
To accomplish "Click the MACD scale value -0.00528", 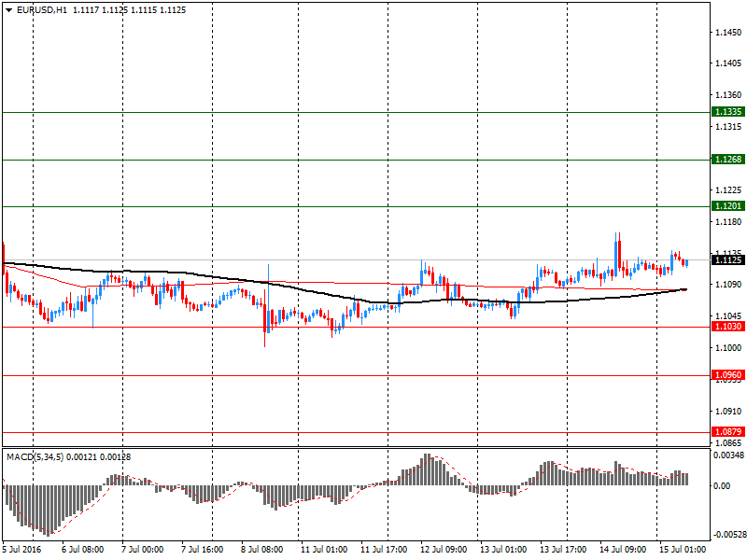I will [728, 535].
